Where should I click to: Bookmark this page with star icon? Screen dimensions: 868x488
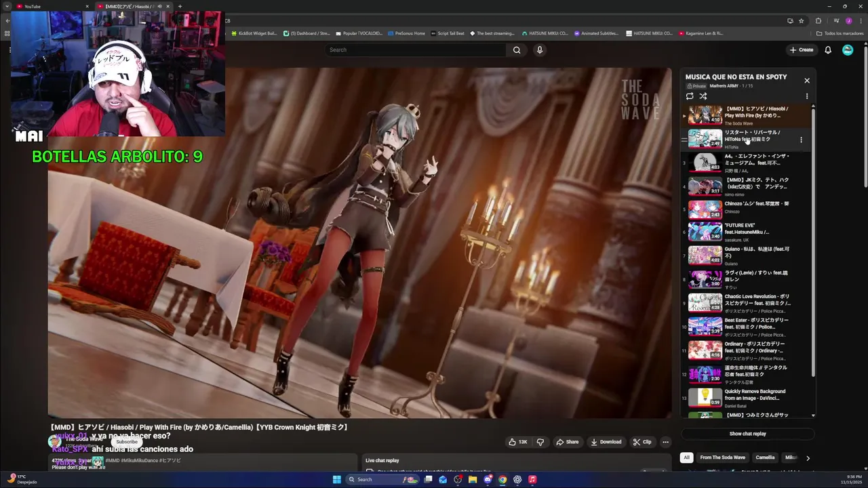pos(802,21)
